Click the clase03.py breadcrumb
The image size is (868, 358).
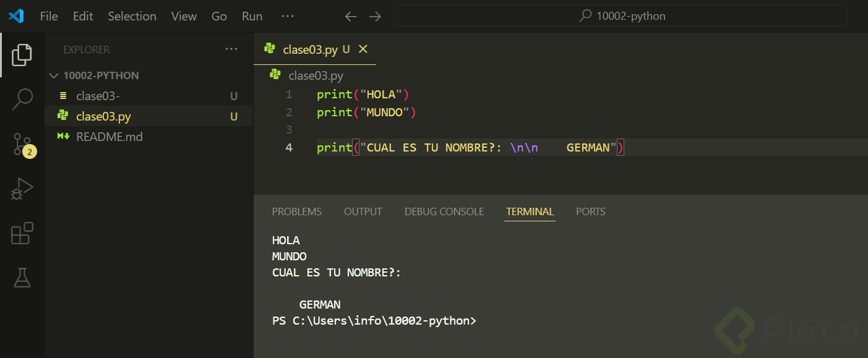pos(316,75)
